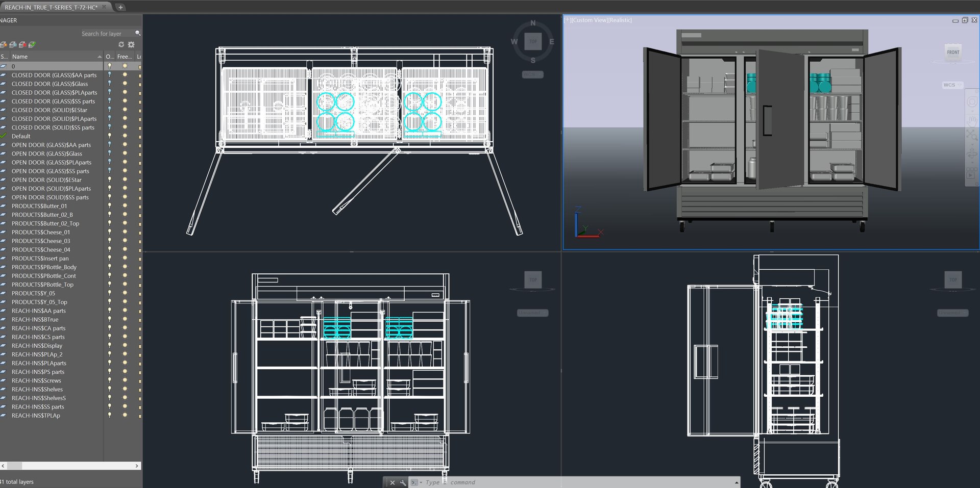Image resolution: width=980 pixels, height=488 pixels.
Task: Toggle freeze sun for PRODUCTS$Cheese_03 layer
Action: [125, 241]
